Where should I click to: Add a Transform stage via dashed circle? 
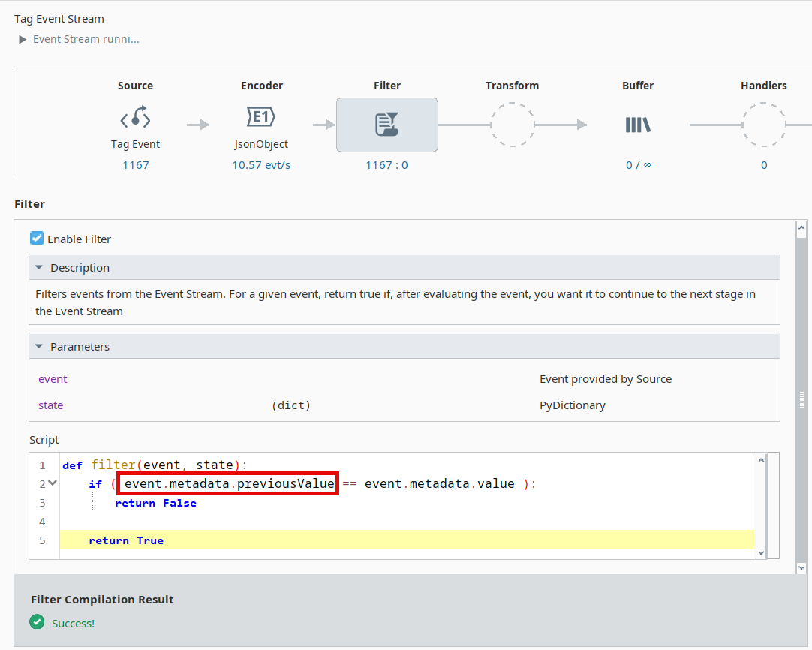512,125
